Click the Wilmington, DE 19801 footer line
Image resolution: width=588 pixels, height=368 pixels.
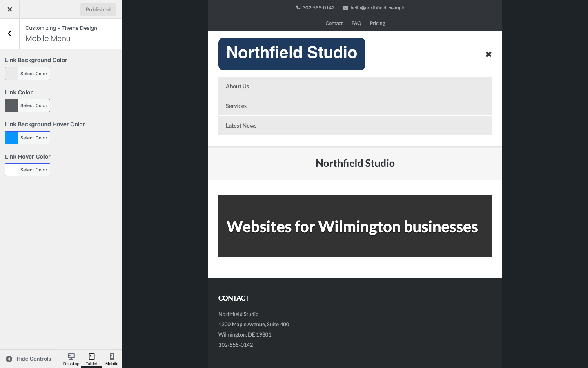[x=245, y=334]
